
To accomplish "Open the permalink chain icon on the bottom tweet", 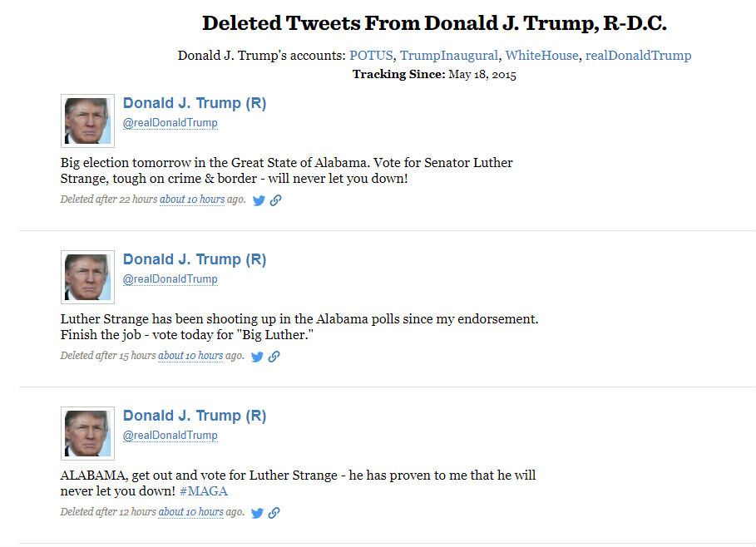I will pyautogui.click(x=275, y=512).
